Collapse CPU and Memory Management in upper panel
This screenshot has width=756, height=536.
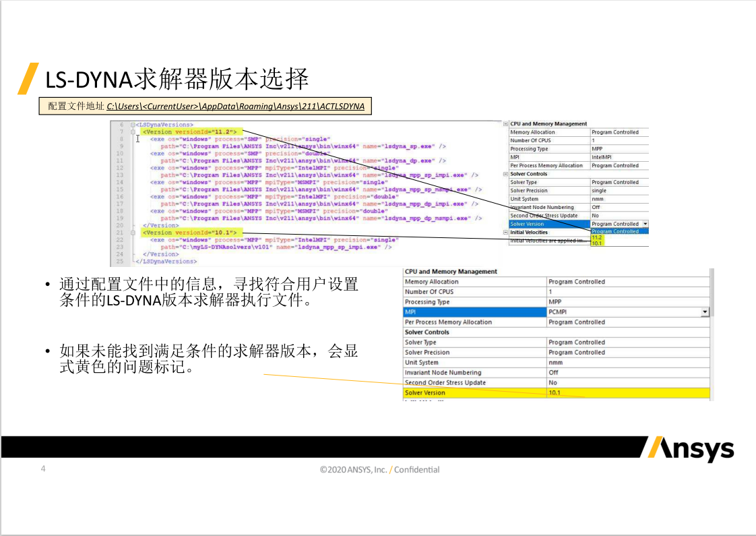tap(506, 124)
